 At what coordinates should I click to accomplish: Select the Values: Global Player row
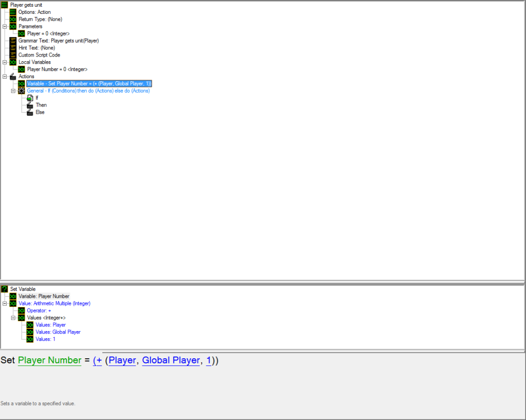(58, 332)
